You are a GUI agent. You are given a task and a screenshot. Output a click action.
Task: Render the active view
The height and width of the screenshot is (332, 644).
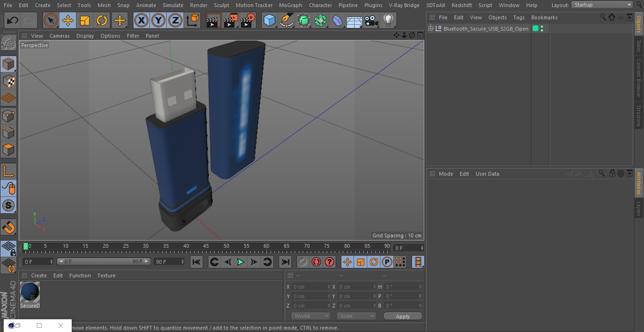[x=213, y=20]
